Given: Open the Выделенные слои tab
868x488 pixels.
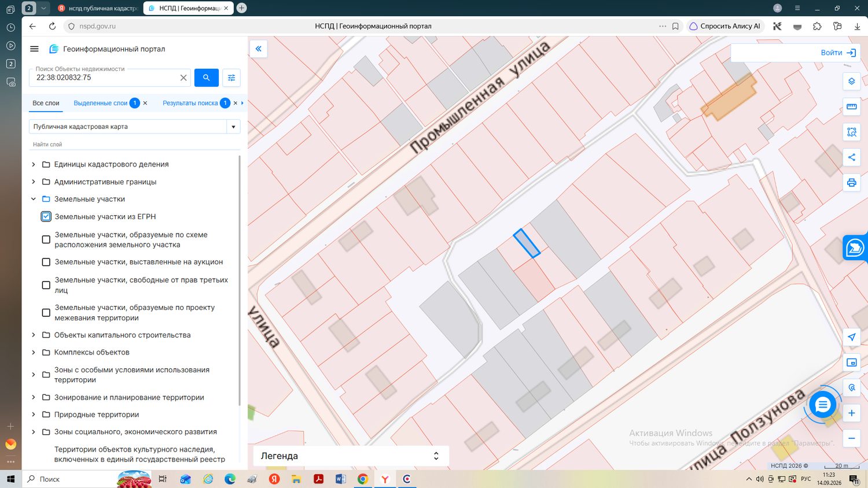Looking at the screenshot, I should pyautogui.click(x=101, y=103).
